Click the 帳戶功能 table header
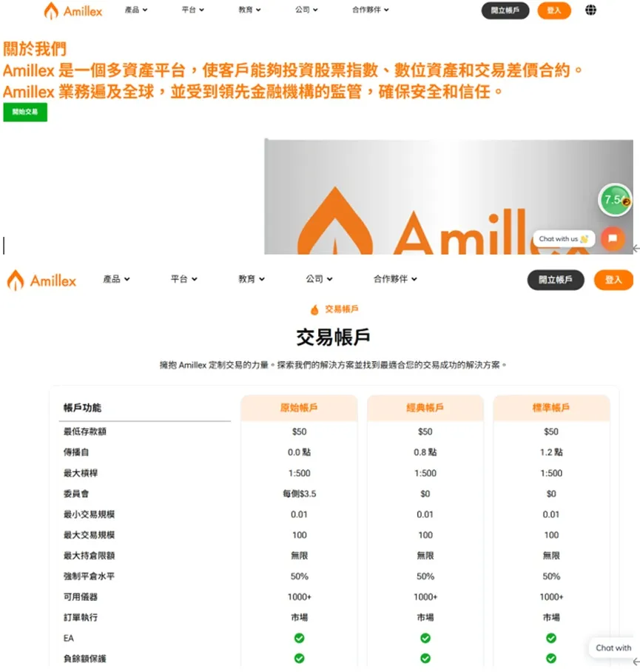Screen dimensions: 640x672 pyautogui.click(x=82, y=408)
